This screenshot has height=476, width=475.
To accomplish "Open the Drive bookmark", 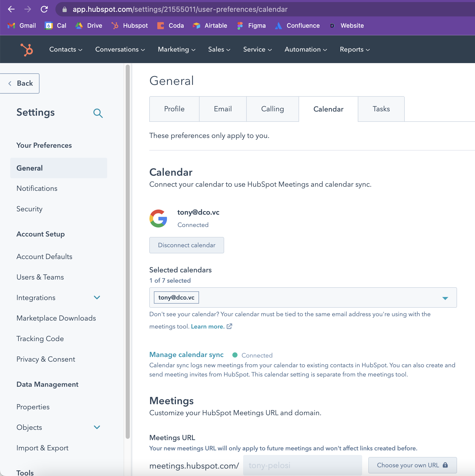I will tap(89, 26).
